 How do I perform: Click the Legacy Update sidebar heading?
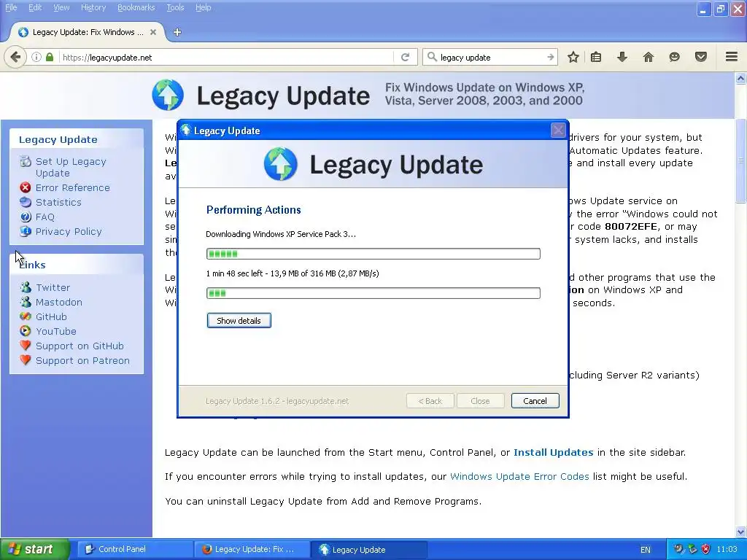pyautogui.click(x=58, y=139)
